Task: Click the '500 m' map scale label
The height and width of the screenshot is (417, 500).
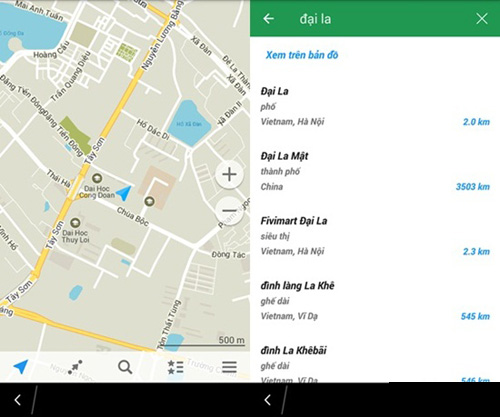Action: [x=231, y=340]
